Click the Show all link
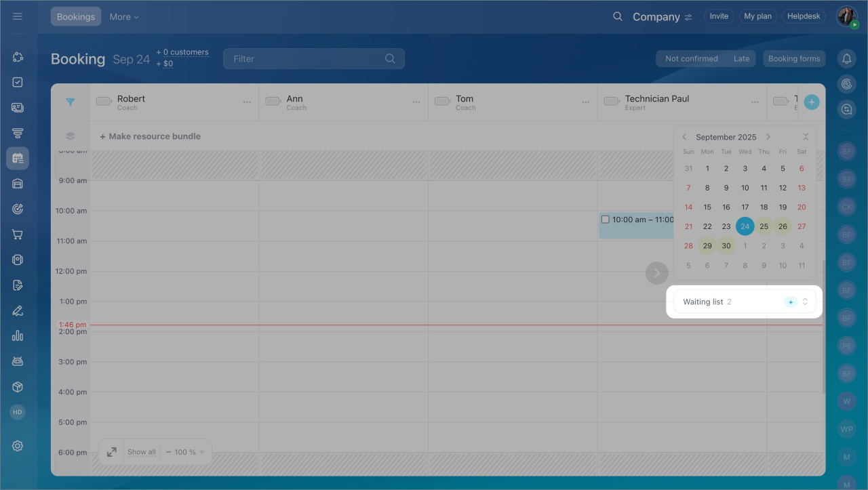Image resolution: width=868 pixels, height=490 pixels. (x=142, y=452)
